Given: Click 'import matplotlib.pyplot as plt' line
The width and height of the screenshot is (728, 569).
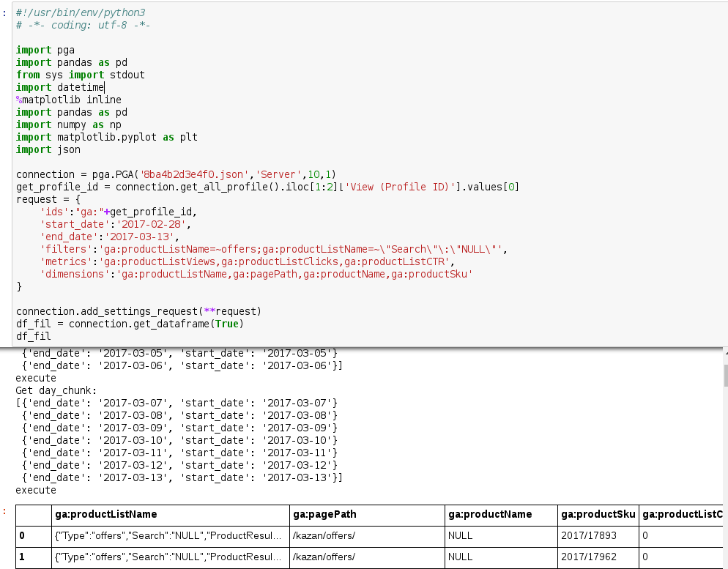Looking at the screenshot, I should pos(107,138).
